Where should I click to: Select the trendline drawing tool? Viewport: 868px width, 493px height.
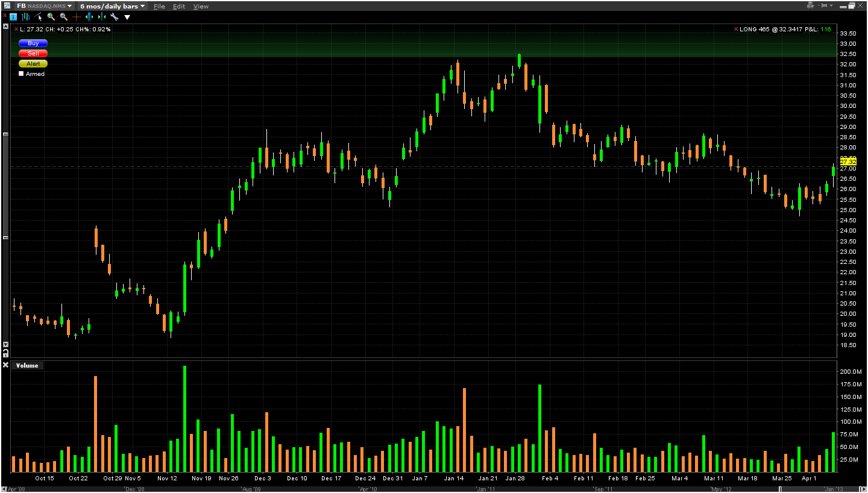pyautogui.click(x=39, y=17)
